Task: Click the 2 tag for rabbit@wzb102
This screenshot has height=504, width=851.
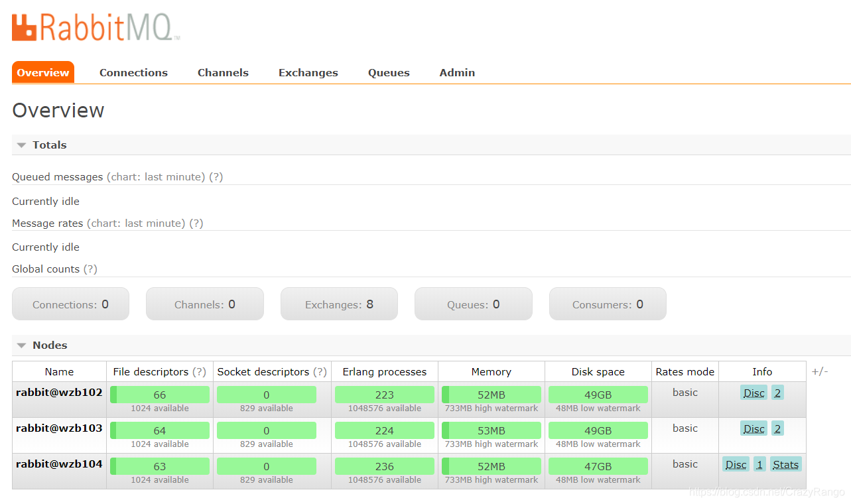Action: (777, 393)
